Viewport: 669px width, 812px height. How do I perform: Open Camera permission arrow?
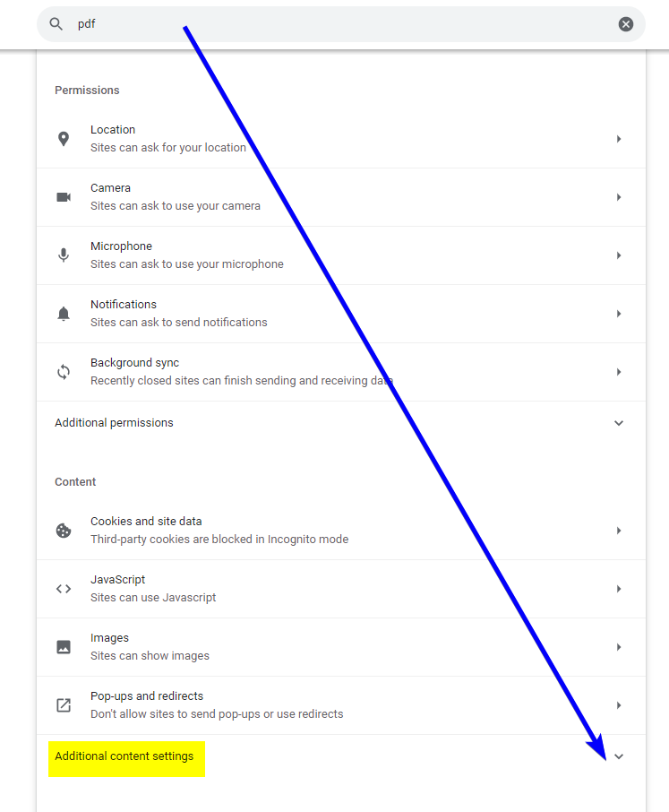click(x=618, y=197)
